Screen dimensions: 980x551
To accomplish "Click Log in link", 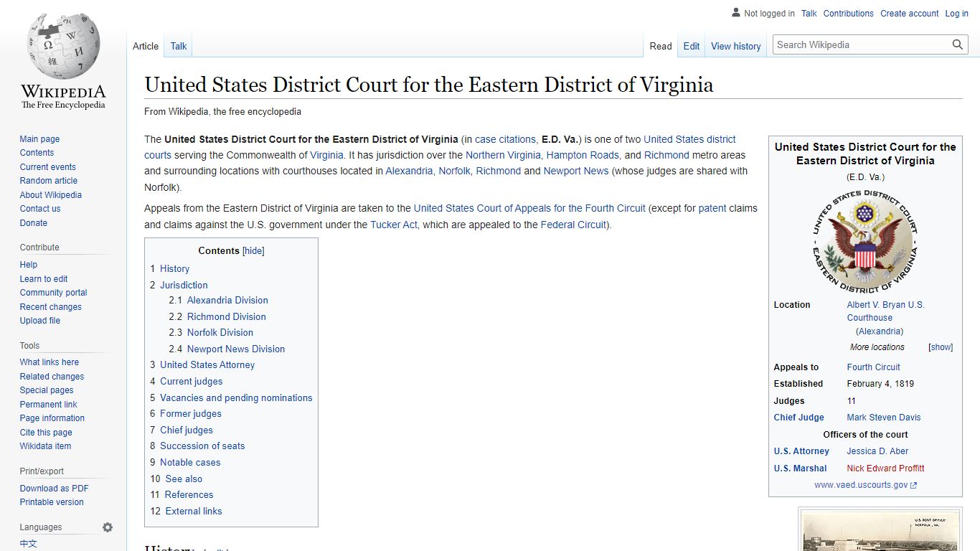I will coord(957,14).
